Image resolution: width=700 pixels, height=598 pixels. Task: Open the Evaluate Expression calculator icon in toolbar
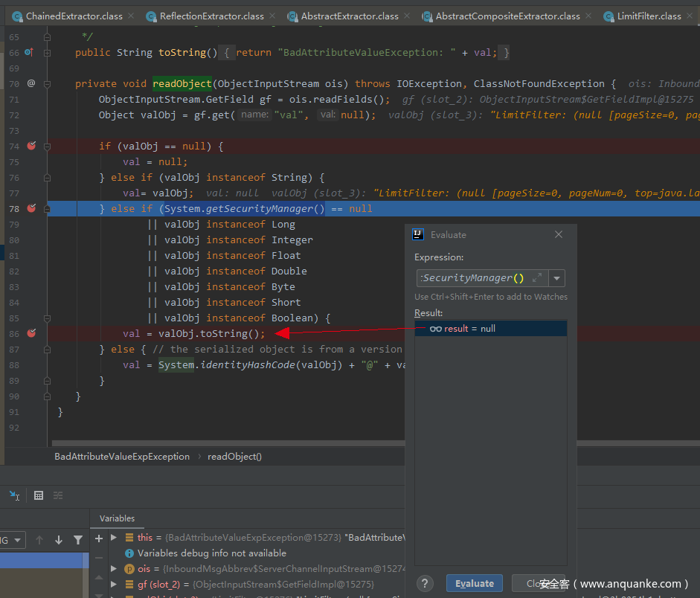pyautogui.click(x=39, y=495)
